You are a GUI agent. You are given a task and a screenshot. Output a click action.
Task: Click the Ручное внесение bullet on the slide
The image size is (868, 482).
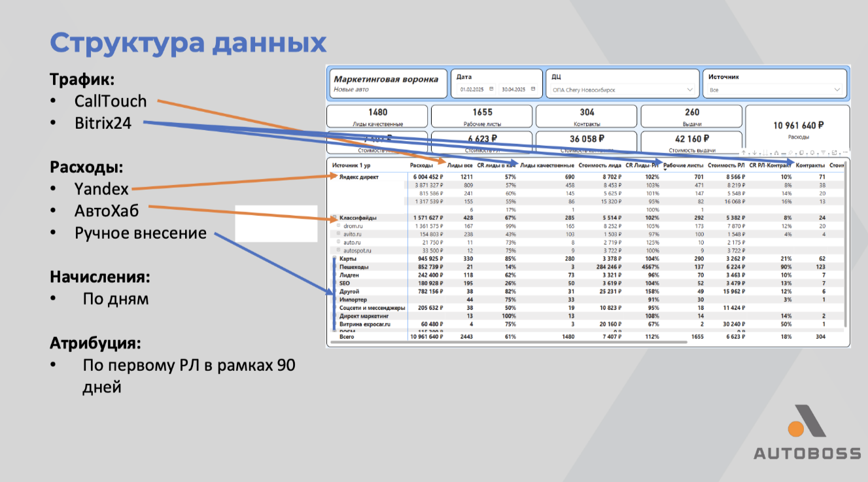(141, 233)
